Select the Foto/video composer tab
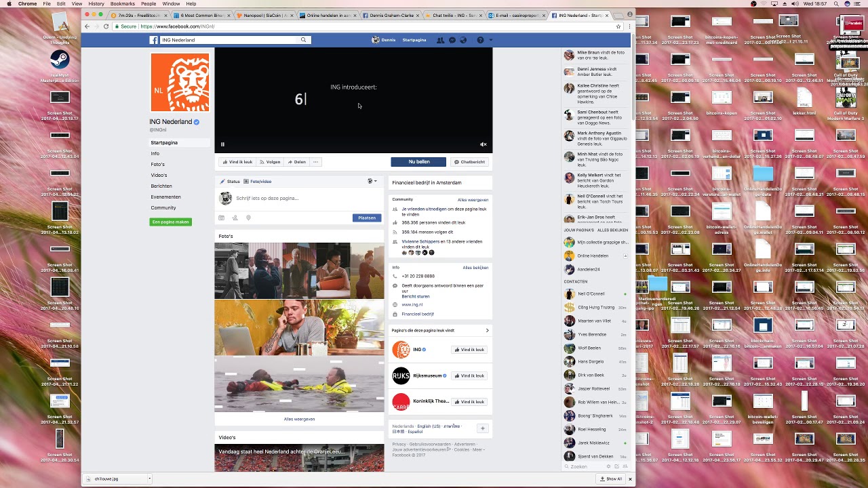The height and width of the screenshot is (488, 868). [x=258, y=182]
